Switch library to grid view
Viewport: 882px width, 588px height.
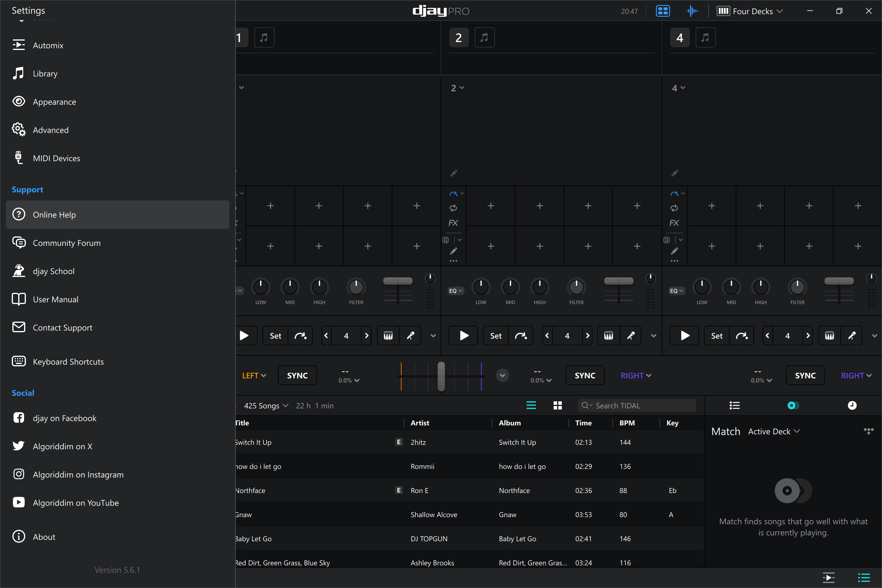pyautogui.click(x=558, y=405)
